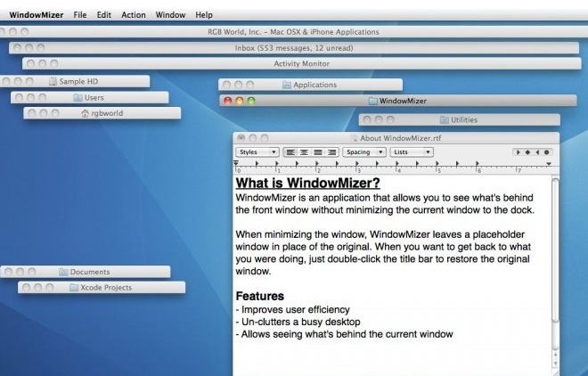Image resolution: width=588 pixels, height=376 pixels.
Task: Click the right margin marker on the ruler
Action: coord(549,164)
